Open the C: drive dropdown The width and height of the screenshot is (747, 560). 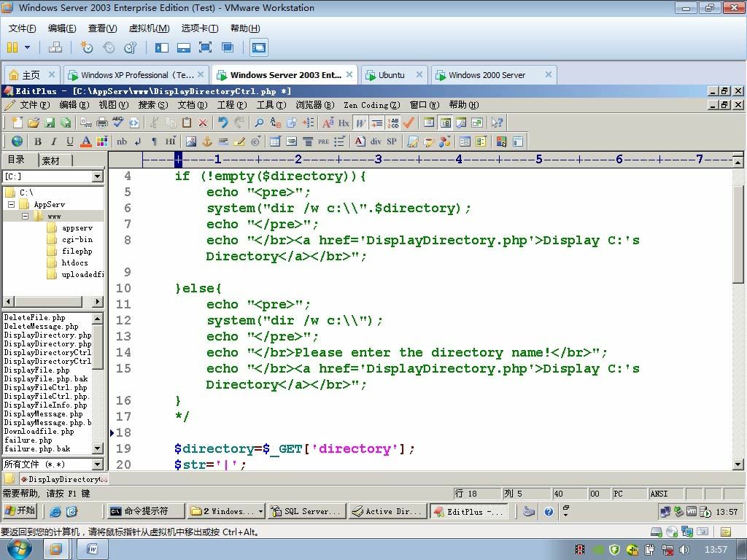click(97, 176)
